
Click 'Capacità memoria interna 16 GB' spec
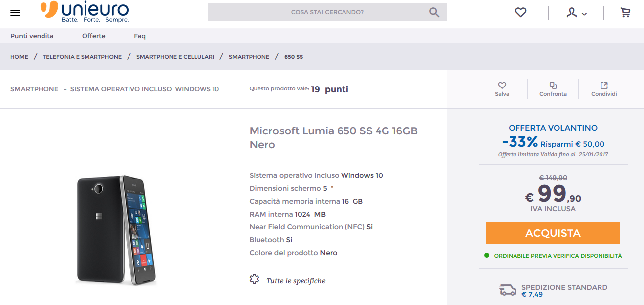(x=306, y=201)
